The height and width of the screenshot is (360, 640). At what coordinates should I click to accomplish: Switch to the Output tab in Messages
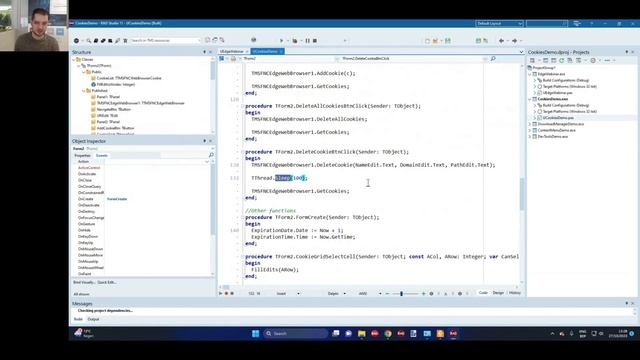(93, 319)
